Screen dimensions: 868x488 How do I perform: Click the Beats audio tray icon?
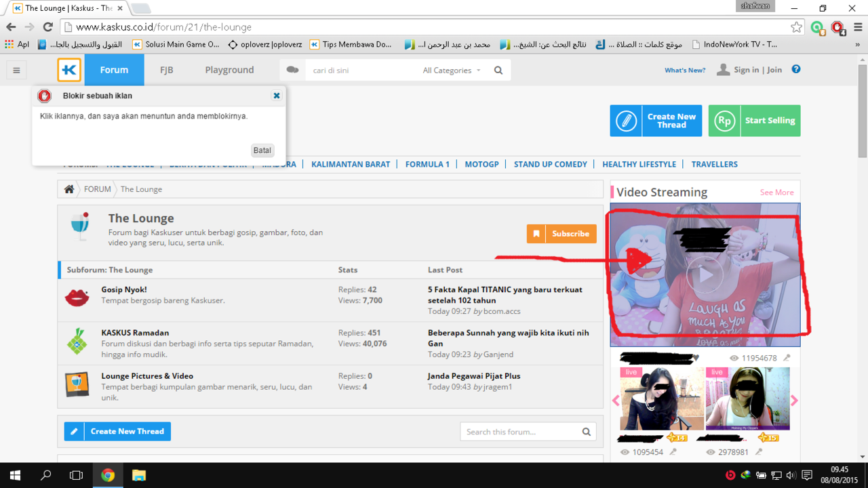tap(730, 475)
